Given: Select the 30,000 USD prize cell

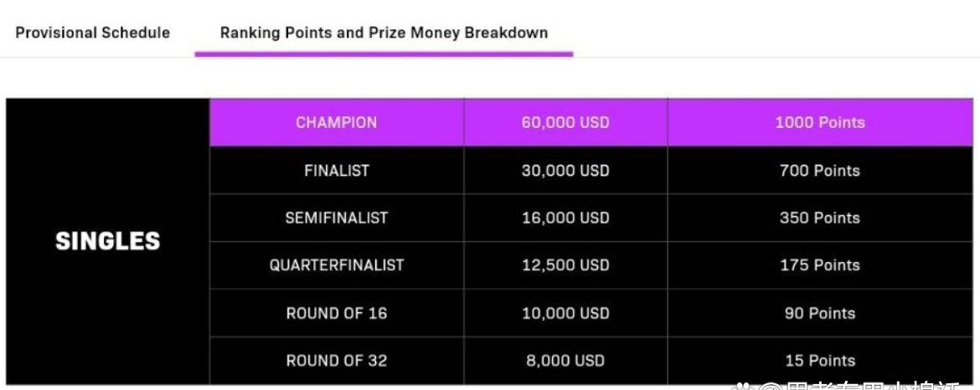Looking at the screenshot, I should (x=565, y=171).
